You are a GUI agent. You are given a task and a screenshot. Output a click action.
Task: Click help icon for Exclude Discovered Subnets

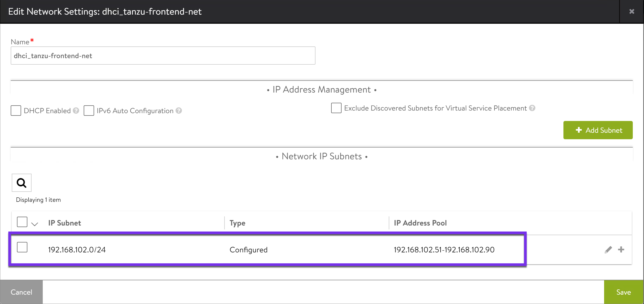point(532,108)
